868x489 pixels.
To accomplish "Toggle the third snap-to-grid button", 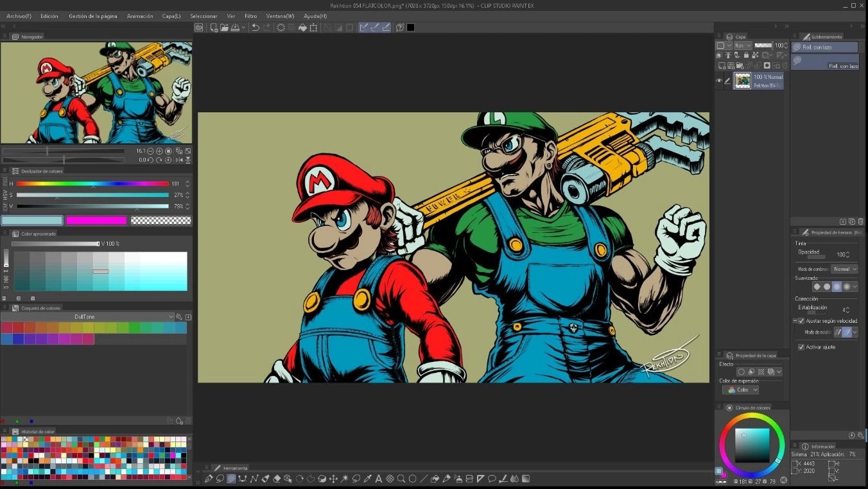I will pyautogui.click(x=386, y=28).
